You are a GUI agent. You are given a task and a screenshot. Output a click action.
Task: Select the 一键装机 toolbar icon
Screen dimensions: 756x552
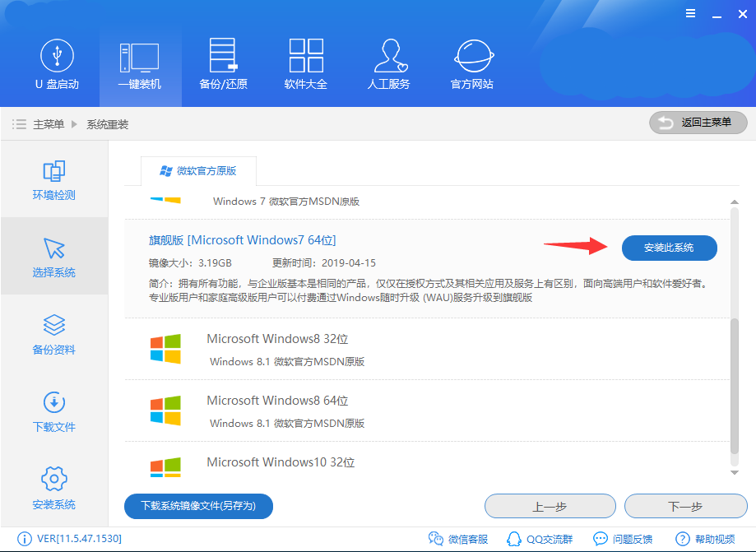click(140, 65)
